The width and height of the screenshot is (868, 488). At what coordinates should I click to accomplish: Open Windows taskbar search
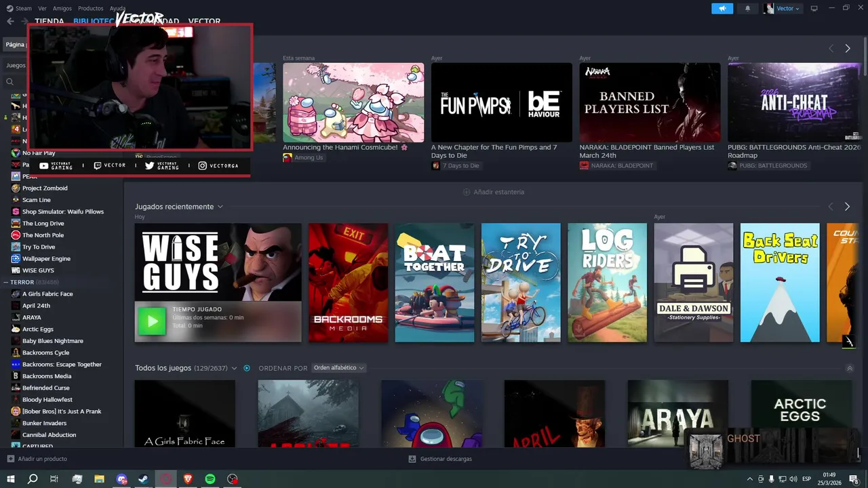(x=32, y=479)
